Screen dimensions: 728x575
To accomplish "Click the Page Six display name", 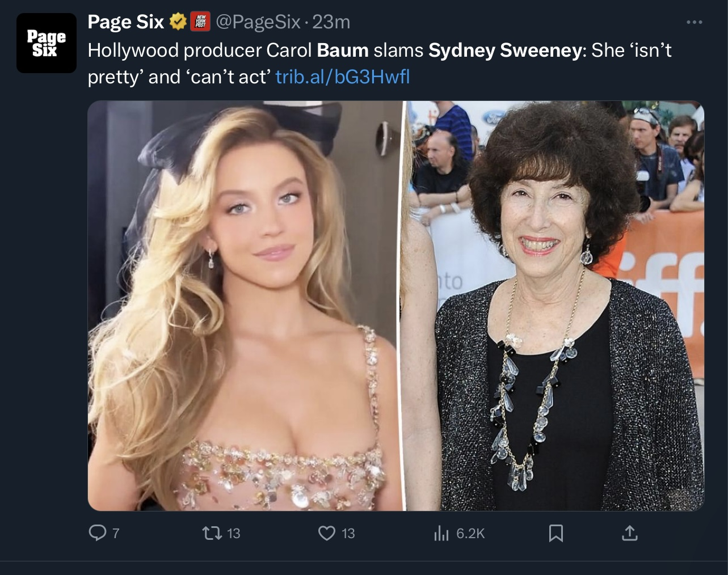I will (x=125, y=22).
